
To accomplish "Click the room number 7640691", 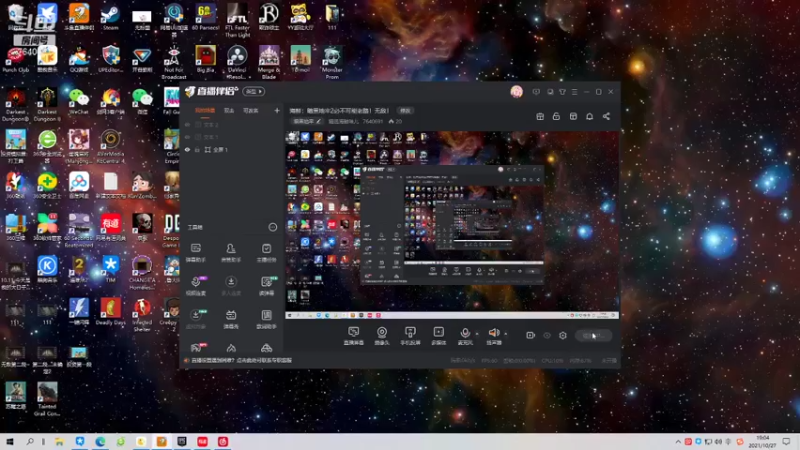I will point(372,121).
